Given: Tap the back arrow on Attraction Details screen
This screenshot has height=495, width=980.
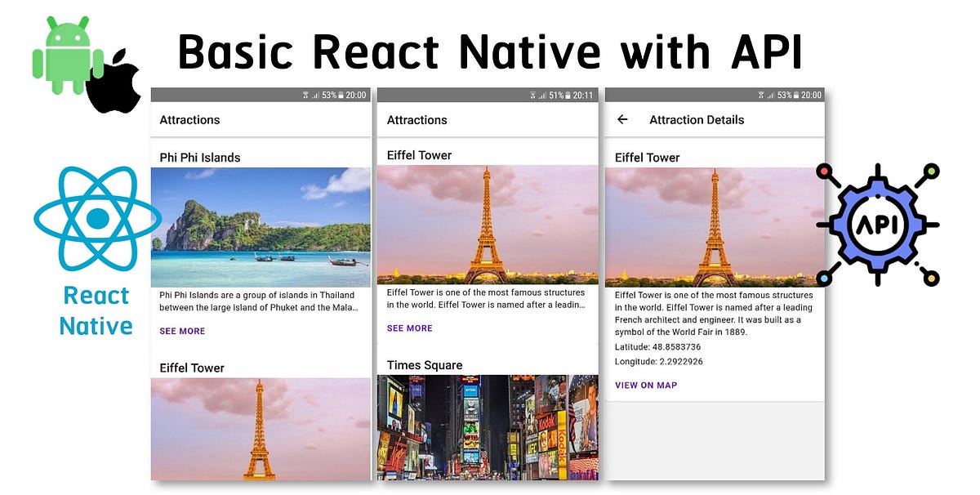Looking at the screenshot, I should click(622, 119).
